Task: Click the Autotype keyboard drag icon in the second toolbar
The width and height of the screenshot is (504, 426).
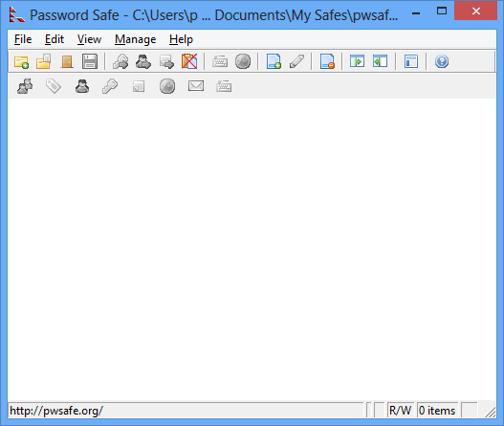Action: pos(224,86)
